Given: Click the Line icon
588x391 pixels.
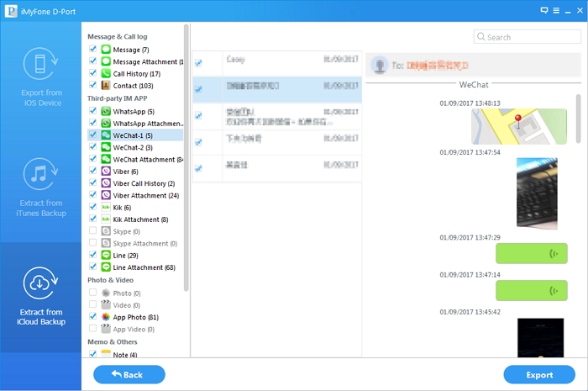Looking at the screenshot, I should (x=106, y=256).
